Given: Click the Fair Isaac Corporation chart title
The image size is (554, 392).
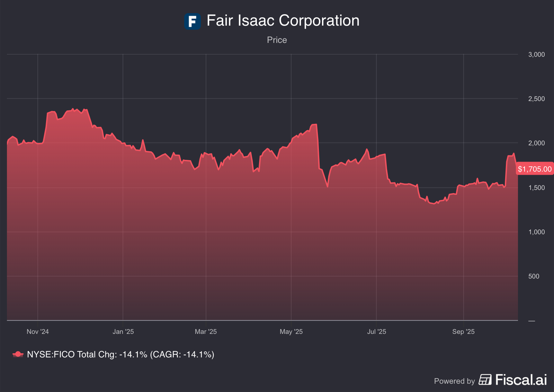Looking at the screenshot, I should (283, 20).
